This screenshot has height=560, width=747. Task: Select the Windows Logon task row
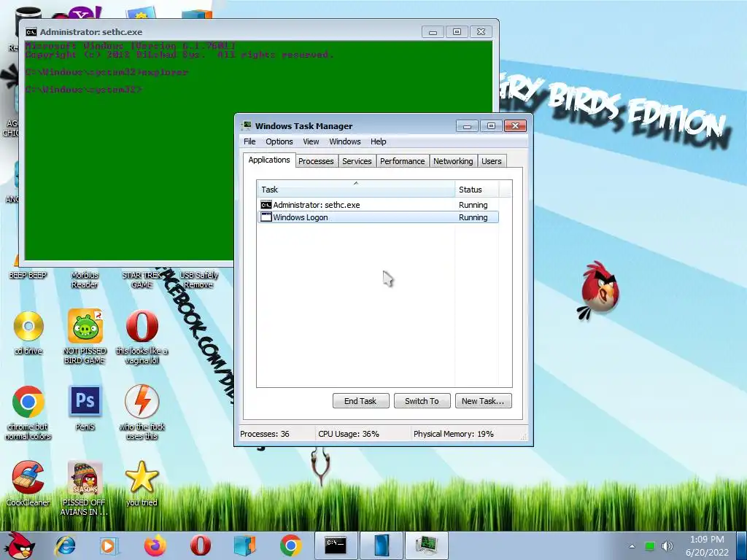click(x=379, y=217)
